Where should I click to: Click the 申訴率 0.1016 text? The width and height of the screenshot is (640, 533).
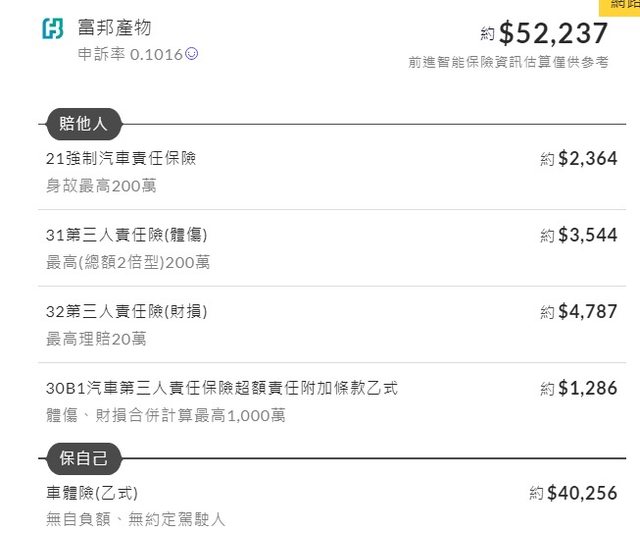coord(130,54)
